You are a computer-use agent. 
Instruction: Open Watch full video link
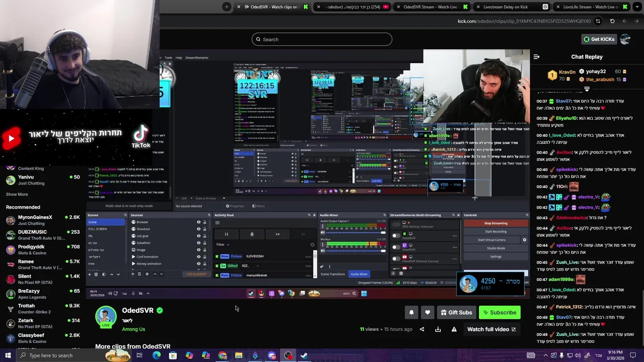click(492, 329)
